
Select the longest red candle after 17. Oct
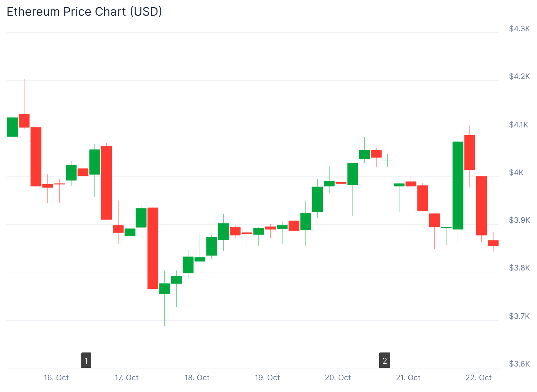[153, 248]
